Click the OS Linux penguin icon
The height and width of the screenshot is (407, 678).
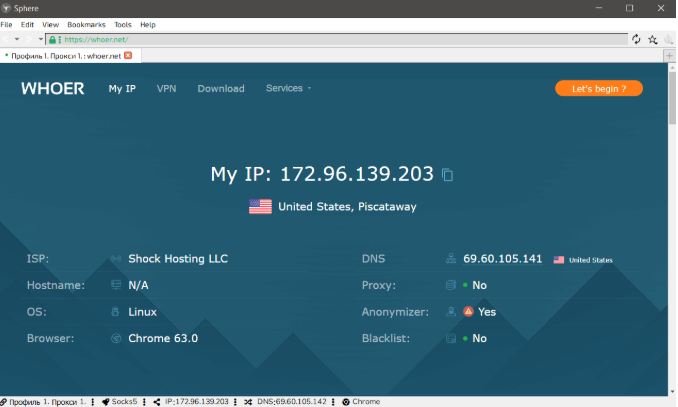click(115, 312)
